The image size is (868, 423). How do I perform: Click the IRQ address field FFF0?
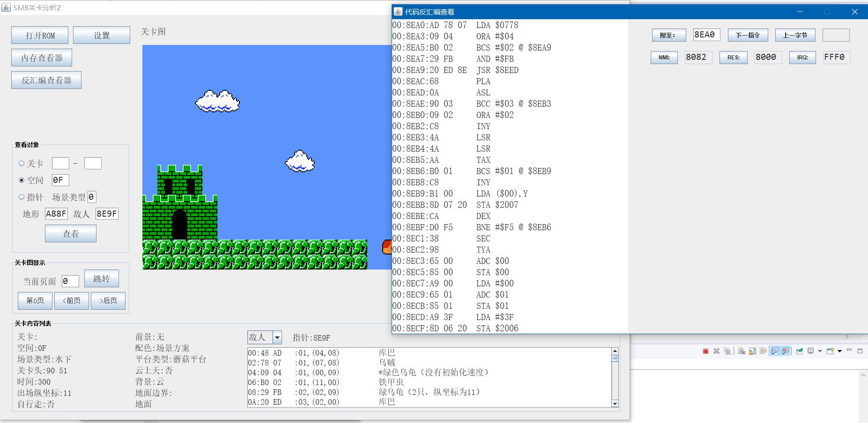tap(837, 57)
